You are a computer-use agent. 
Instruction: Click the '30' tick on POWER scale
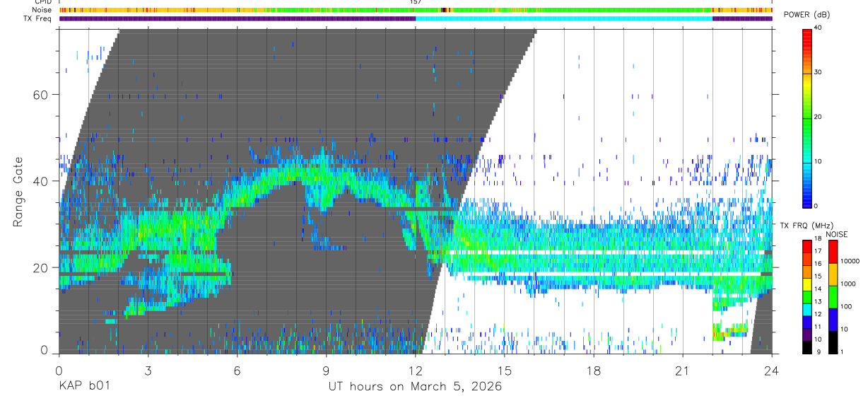coord(819,72)
